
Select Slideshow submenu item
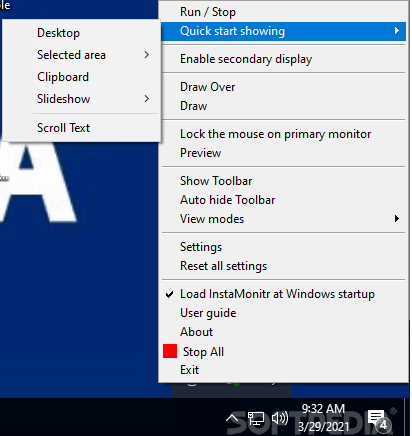pos(81,99)
